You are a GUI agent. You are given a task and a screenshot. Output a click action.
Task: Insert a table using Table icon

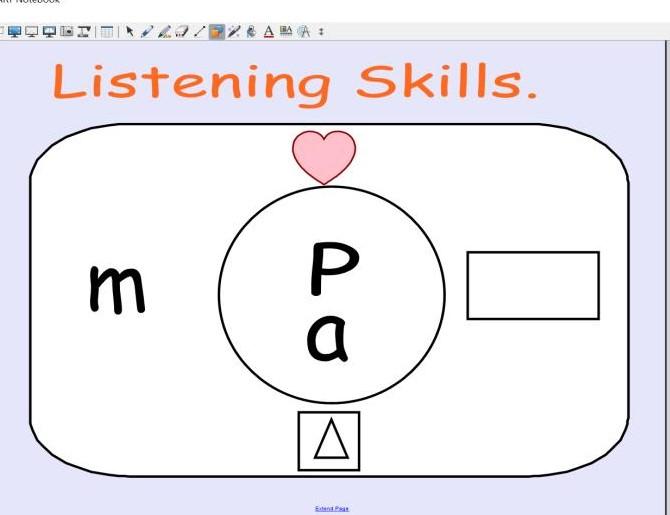106,32
